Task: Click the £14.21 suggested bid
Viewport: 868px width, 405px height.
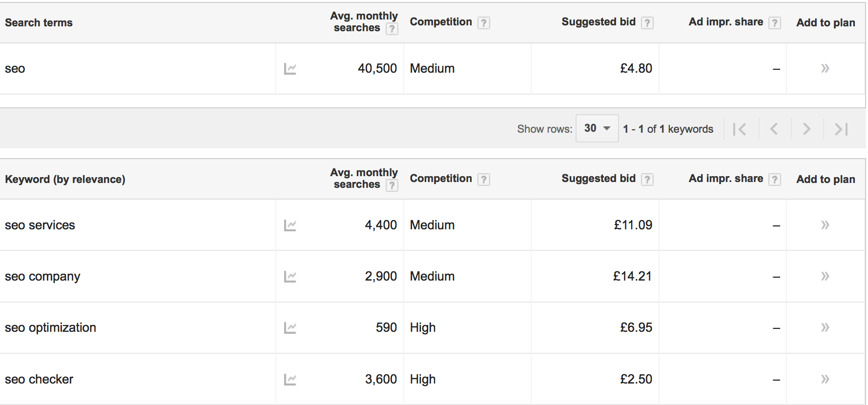Action: pyautogui.click(x=633, y=276)
